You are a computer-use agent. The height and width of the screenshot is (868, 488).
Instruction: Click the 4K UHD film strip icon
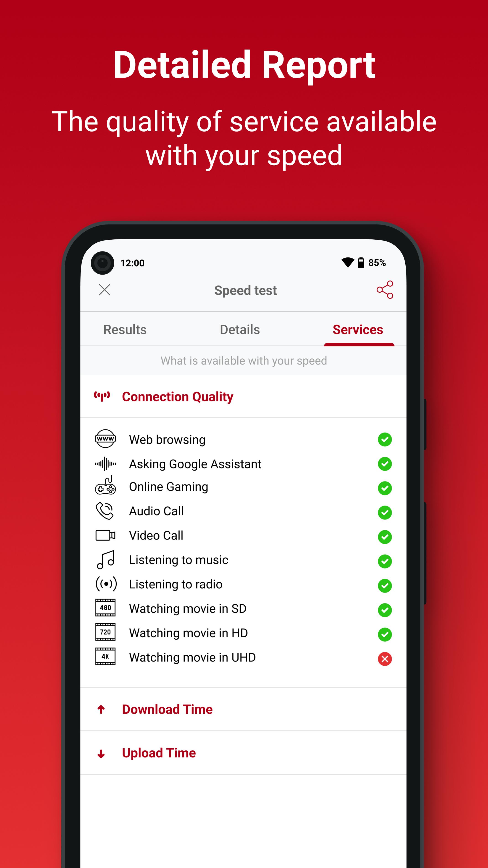[x=105, y=659]
